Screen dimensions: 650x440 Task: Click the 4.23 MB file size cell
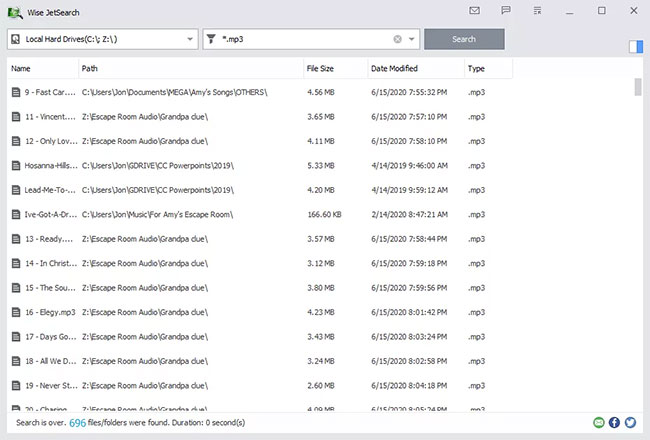[x=321, y=312]
